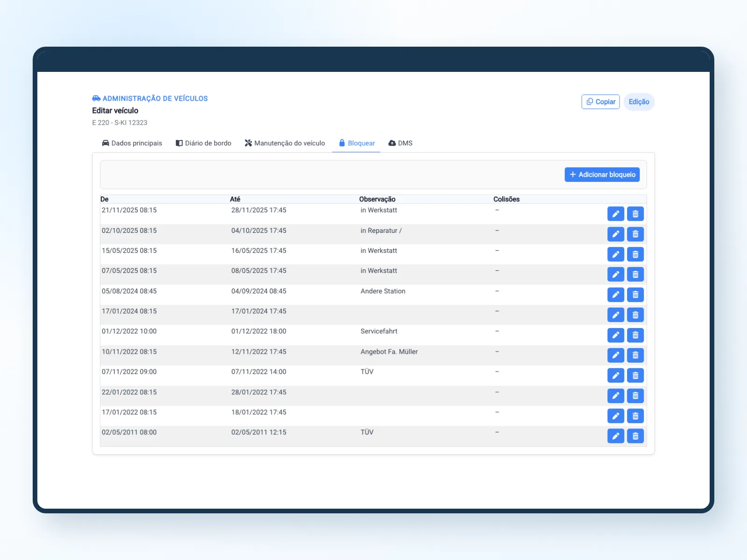Edit the 17/01/2024 block entry
The image size is (747, 560).
pyautogui.click(x=616, y=315)
